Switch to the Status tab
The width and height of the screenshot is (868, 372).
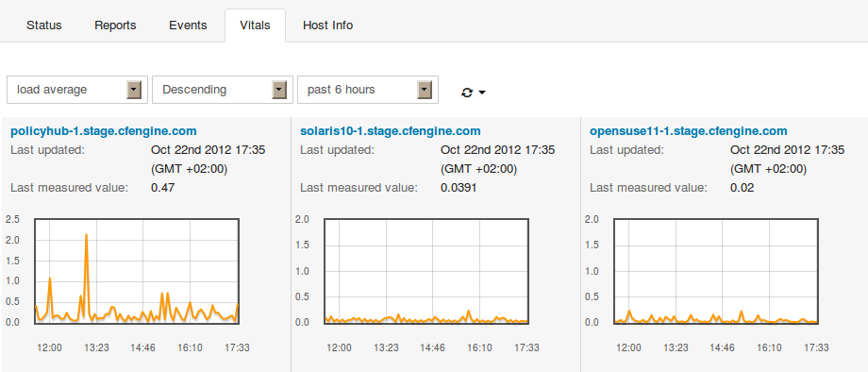pos(44,25)
